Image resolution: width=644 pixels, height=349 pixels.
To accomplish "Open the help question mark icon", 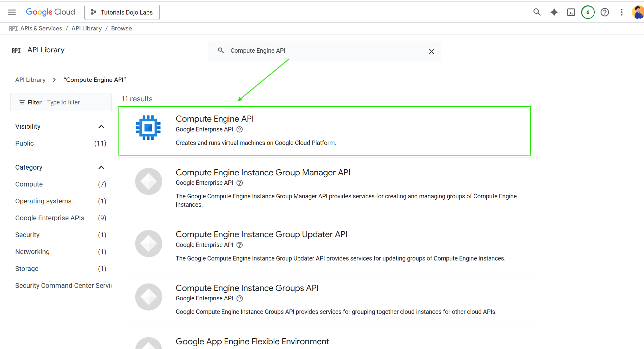I will click(605, 12).
